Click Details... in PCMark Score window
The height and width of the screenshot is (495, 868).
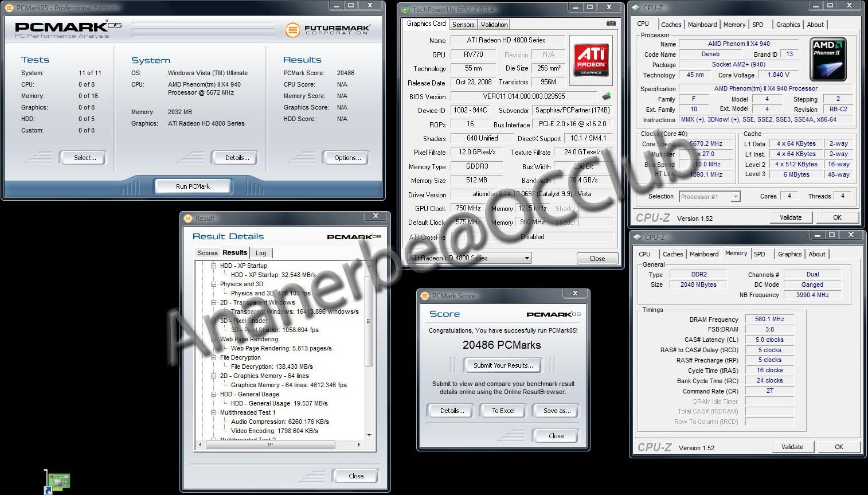452,411
